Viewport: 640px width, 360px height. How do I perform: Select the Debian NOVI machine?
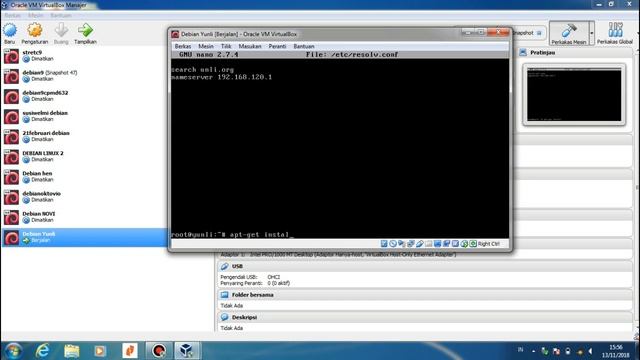(x=84, y=217)
